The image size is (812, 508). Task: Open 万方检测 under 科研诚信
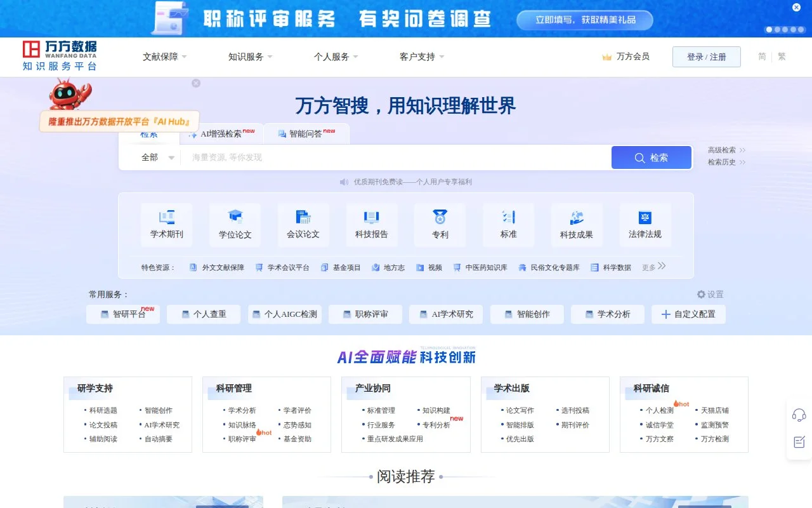tap(715, 439)
